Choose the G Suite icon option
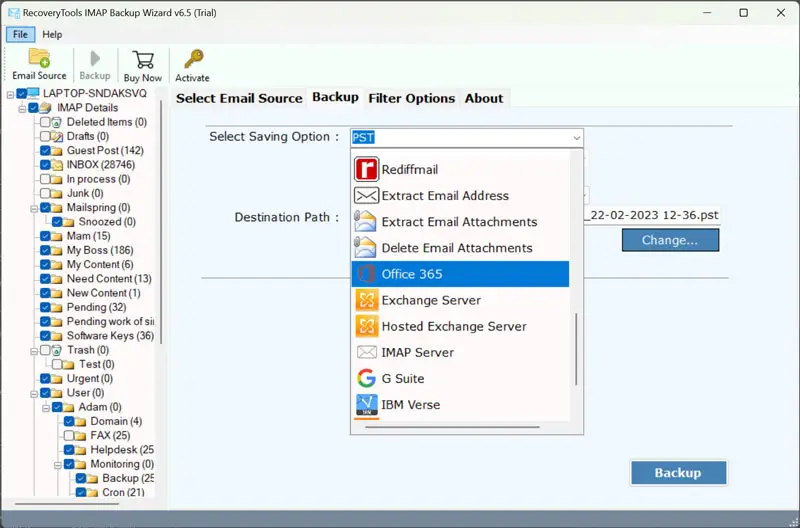Image resolution: width=800 pixels, height=528 pixels. (366, 379)
